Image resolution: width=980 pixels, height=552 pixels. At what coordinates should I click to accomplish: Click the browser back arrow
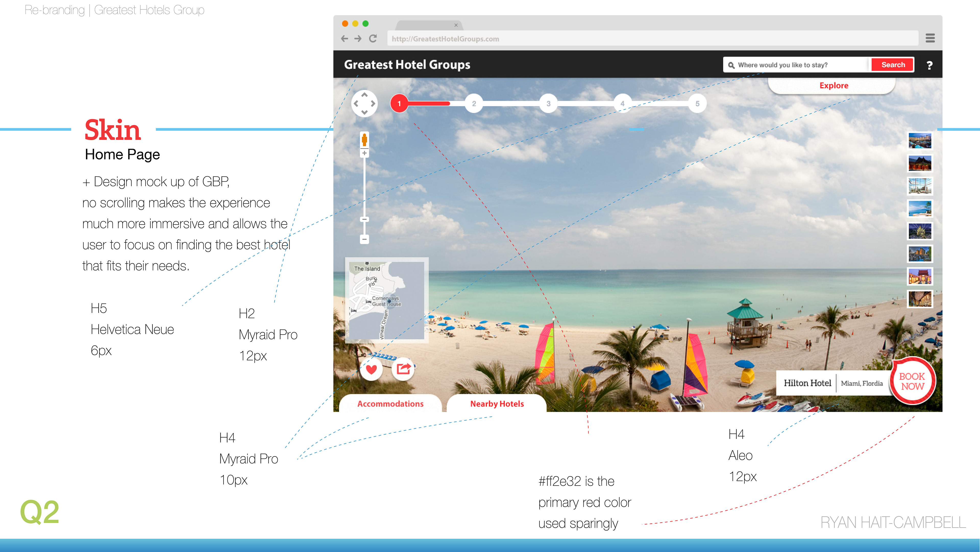pos(344,39)
